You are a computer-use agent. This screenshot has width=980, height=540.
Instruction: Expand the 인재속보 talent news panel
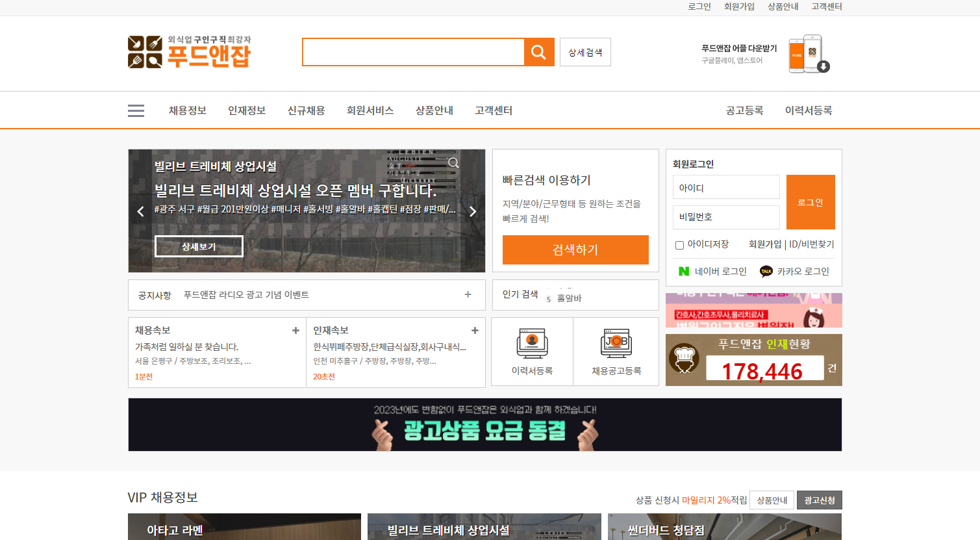[x=475, y=330]
